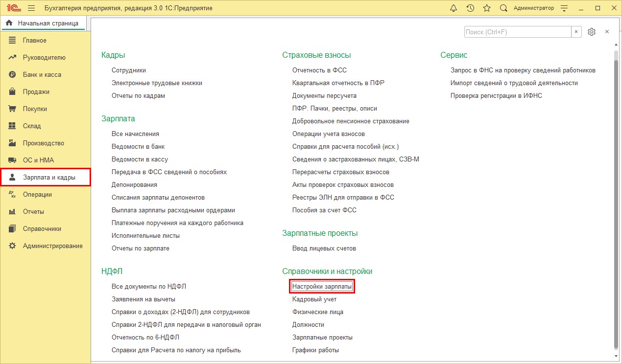Open Проверка регистрации в ИФНС

click(496, 96)
